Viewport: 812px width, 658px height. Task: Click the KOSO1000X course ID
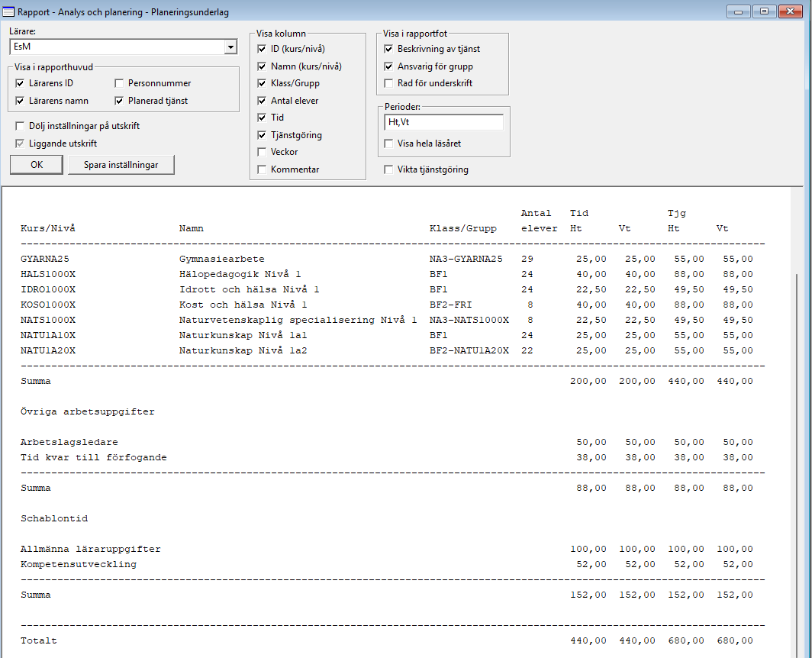point(48,305)
